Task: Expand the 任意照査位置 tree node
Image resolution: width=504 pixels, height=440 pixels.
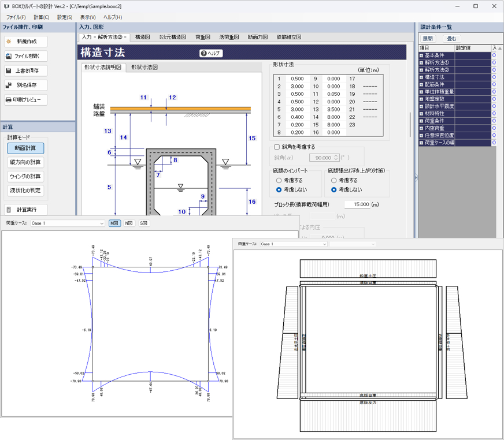Action: tap(421, 136)
